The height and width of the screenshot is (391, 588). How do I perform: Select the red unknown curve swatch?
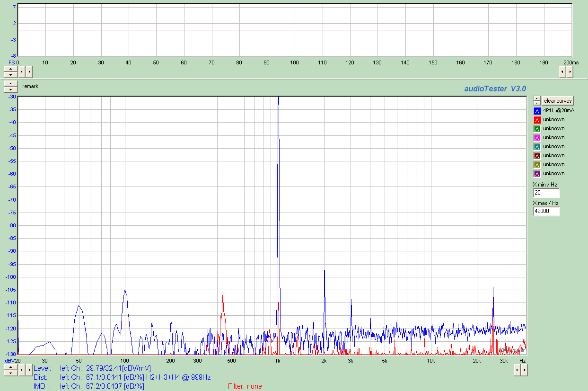tap(537, 120)
